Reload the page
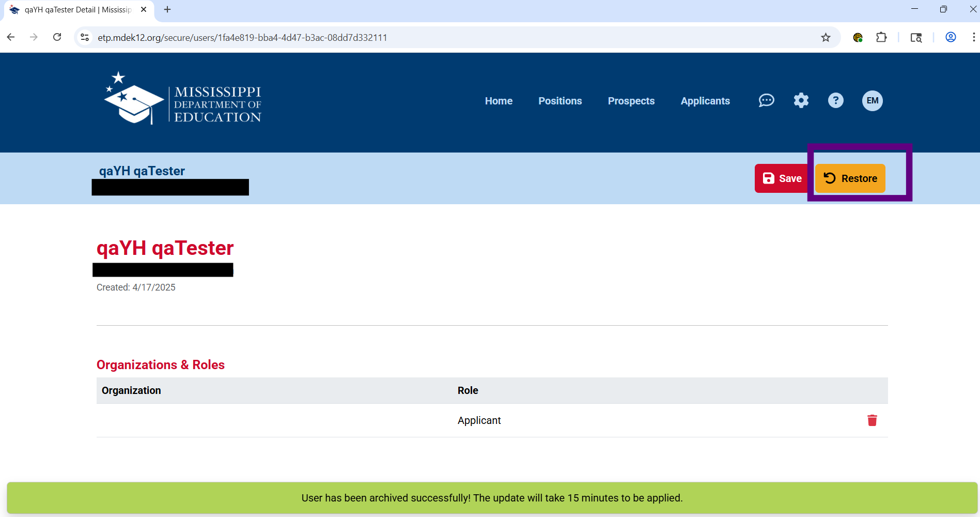This screenshot has width=980, height=517. [x=57, y=37]
